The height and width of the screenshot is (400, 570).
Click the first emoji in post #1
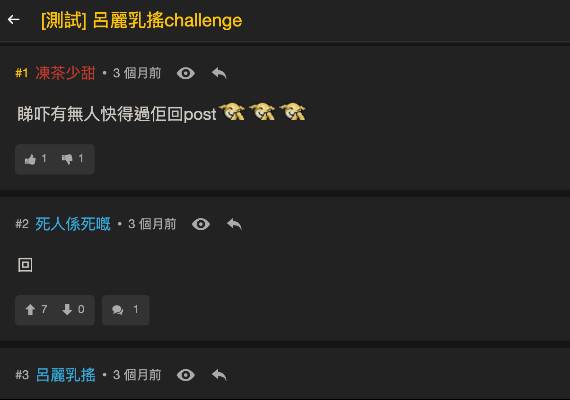point(232,111)
